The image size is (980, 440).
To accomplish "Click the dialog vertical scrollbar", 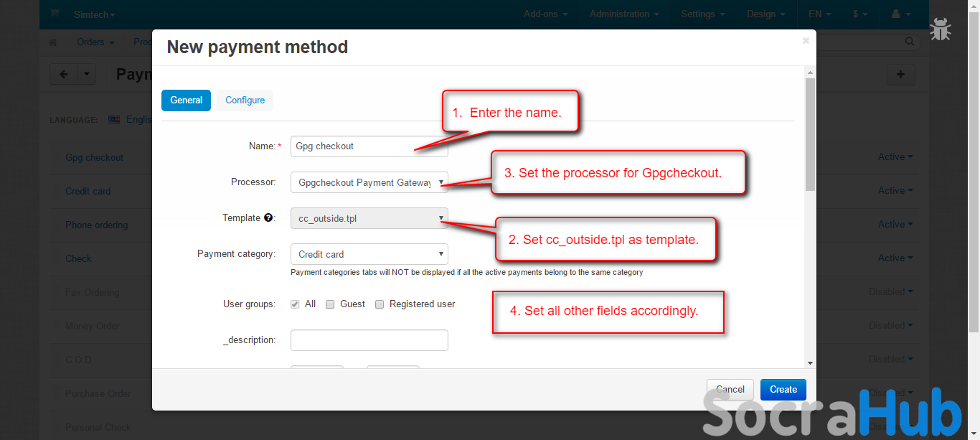I will pos(810,135).
